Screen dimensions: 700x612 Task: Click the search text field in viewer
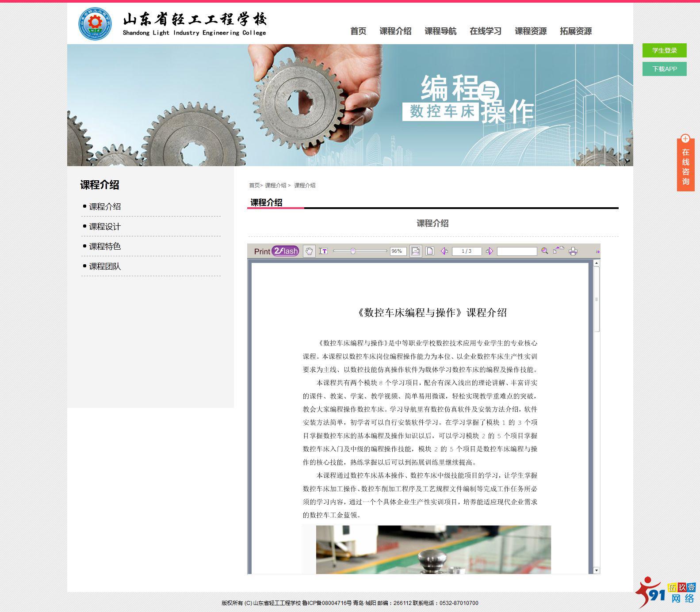(x=517, y=251)
